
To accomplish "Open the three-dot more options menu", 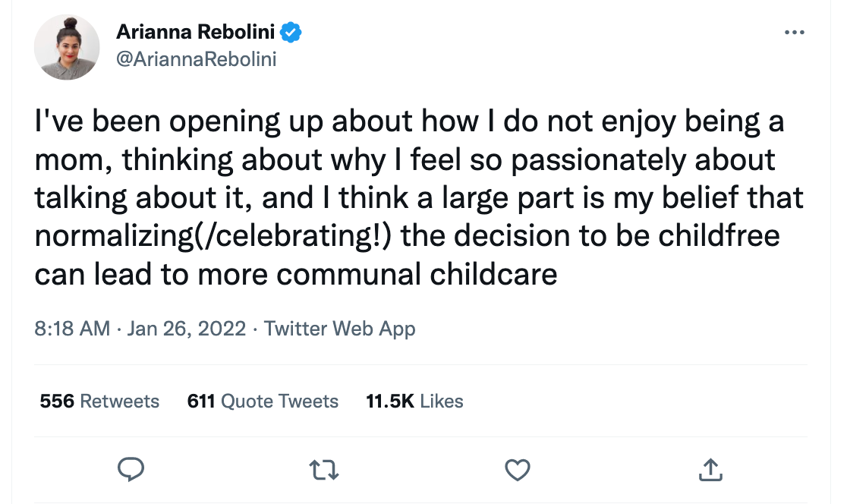I will coord(793,33).
